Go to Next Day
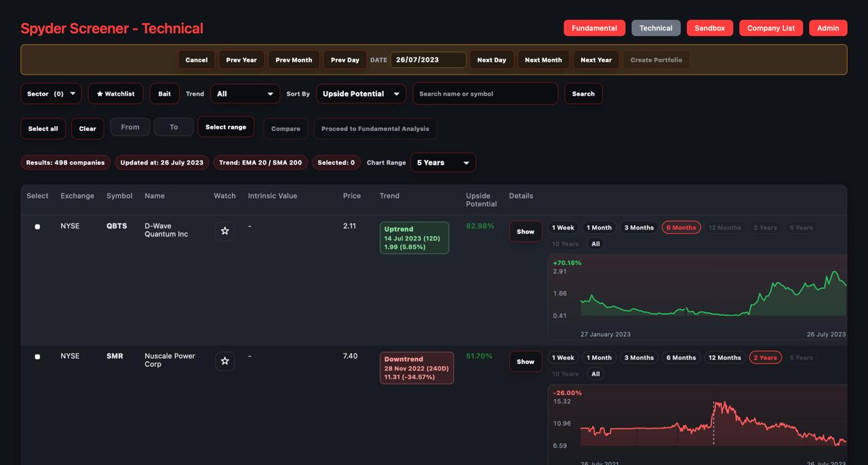The height and width of the screenshot is (465, 868). [492, 60]
